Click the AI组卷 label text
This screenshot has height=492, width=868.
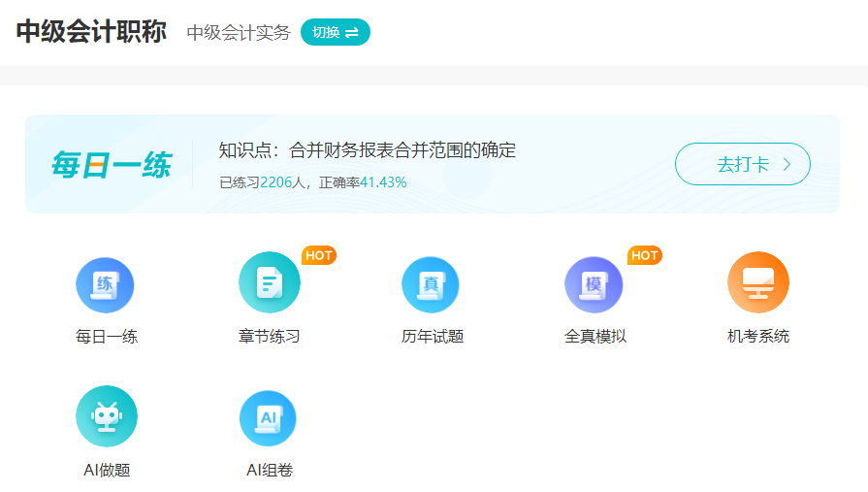tap(270, 470)
